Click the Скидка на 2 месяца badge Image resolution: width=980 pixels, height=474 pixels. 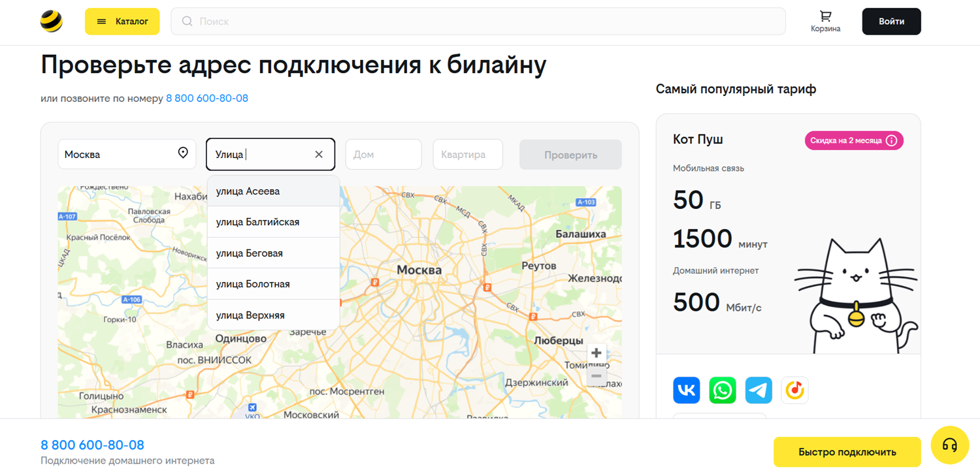pos(854,140)
